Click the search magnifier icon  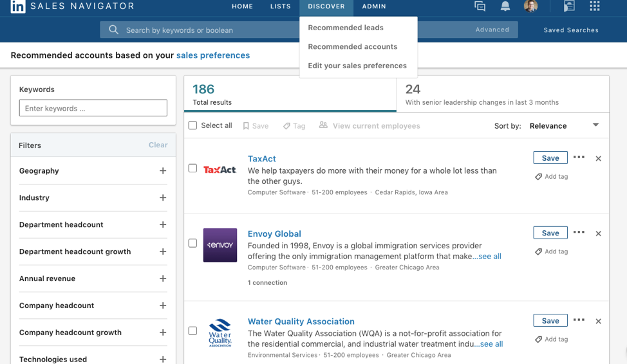point(113,30)
